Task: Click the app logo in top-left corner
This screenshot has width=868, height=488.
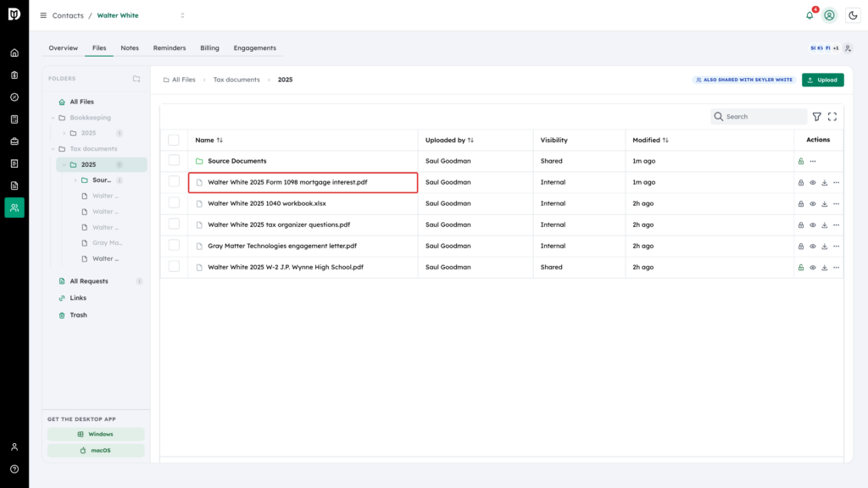Action: (14, 14)
